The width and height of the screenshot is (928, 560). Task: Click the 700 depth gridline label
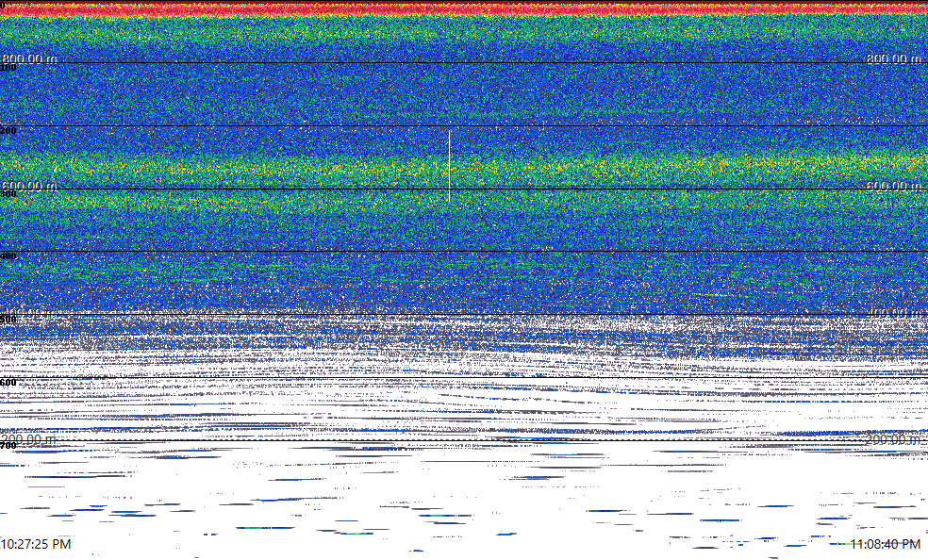pyautogui.click(x=8, y=445)
